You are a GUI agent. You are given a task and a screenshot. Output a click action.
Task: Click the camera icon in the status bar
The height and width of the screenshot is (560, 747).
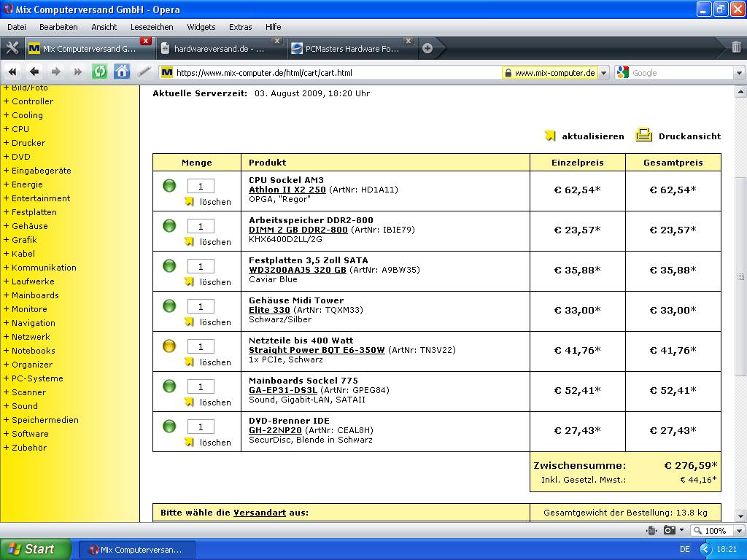pos(670,530)
